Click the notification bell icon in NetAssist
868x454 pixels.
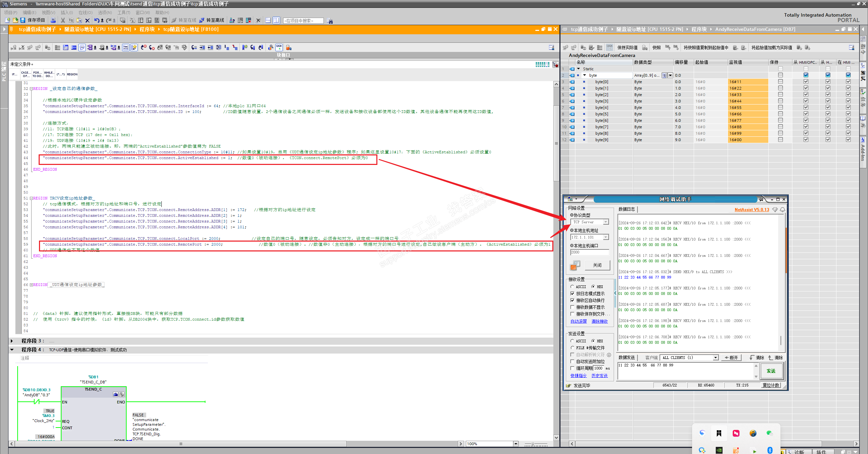click(x=783, y=210)
